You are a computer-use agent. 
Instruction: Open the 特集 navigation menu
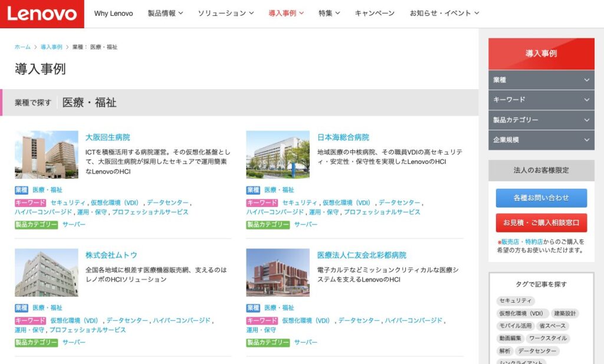click(329, 14)
